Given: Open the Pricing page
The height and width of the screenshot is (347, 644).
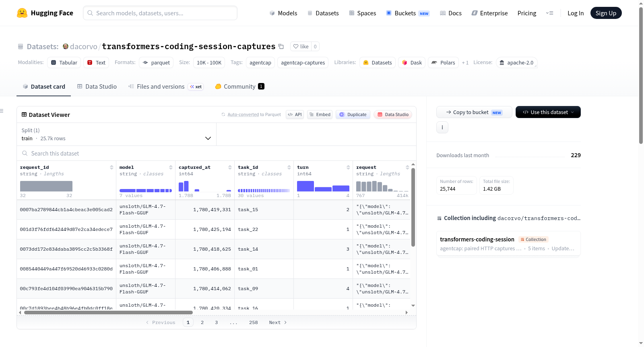Looking at the screenshot, I should (x=527, y=13).
